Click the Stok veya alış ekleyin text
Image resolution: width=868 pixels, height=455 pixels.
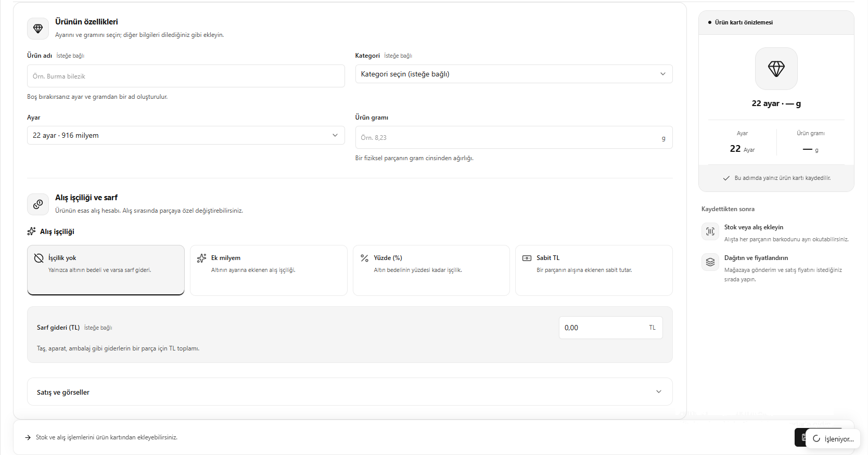click(754, 227)
